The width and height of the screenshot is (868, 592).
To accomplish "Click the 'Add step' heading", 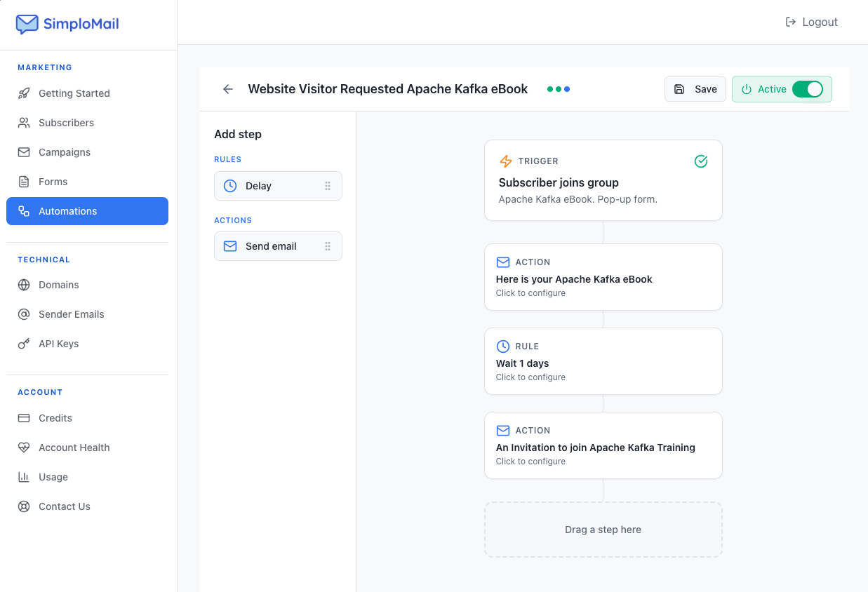I will click(x=238, y=134).
